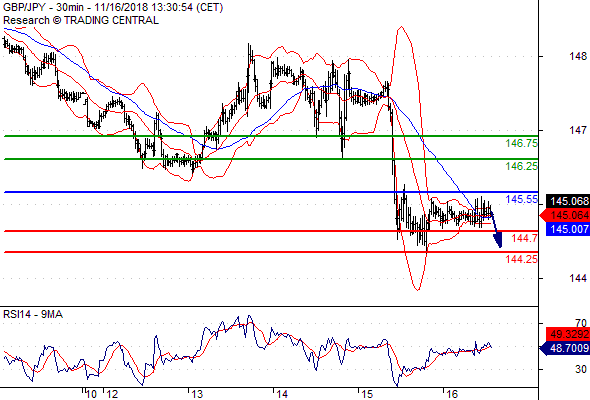Click the black 145.068 price tag
The height and width of the screenshot is (400, 590).
tap(567, 201)
